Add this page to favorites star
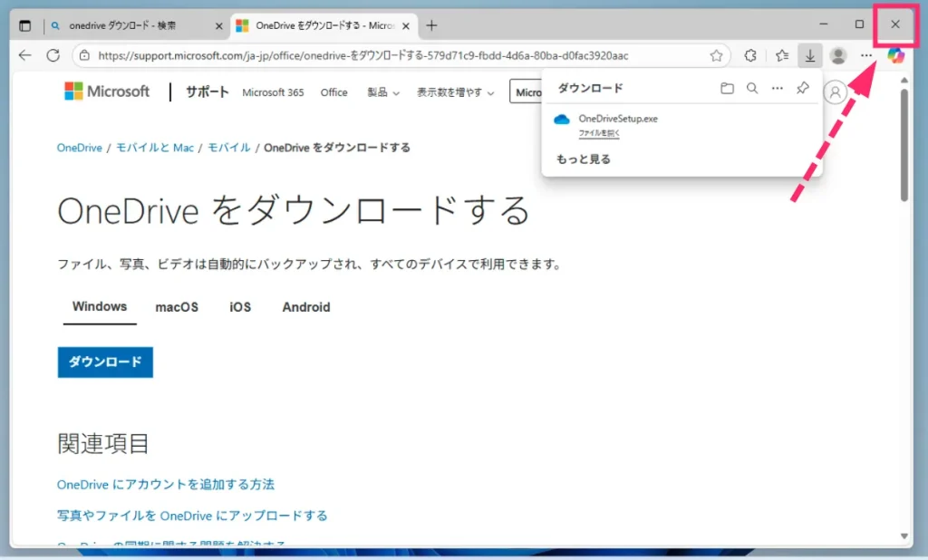 [716, 55]
